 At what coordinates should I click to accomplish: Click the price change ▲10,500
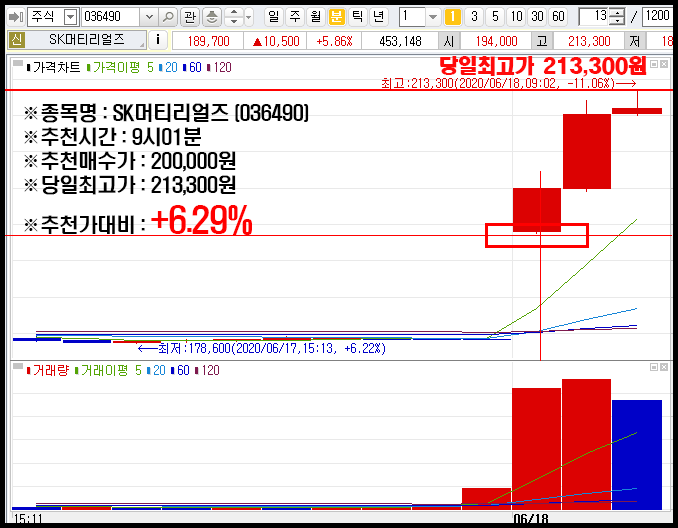(276, 41)
